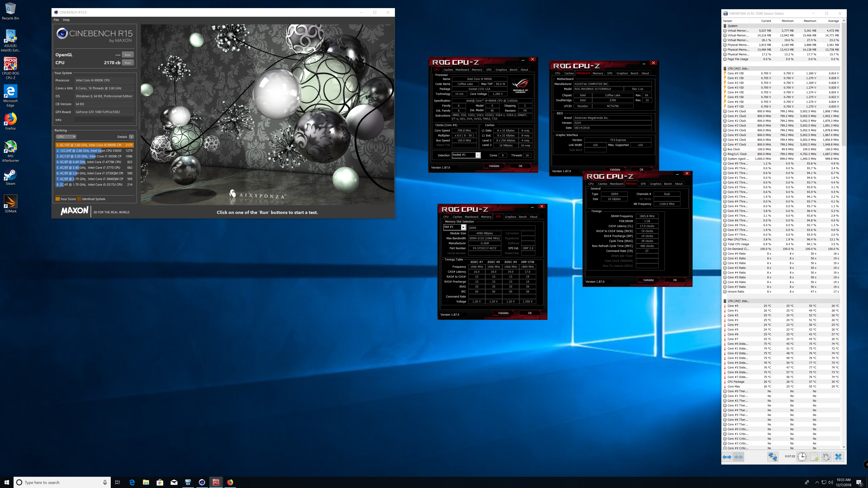Click Validate in CPU-Z Memory window
This screenshot has height=488, width=868.
648,280
